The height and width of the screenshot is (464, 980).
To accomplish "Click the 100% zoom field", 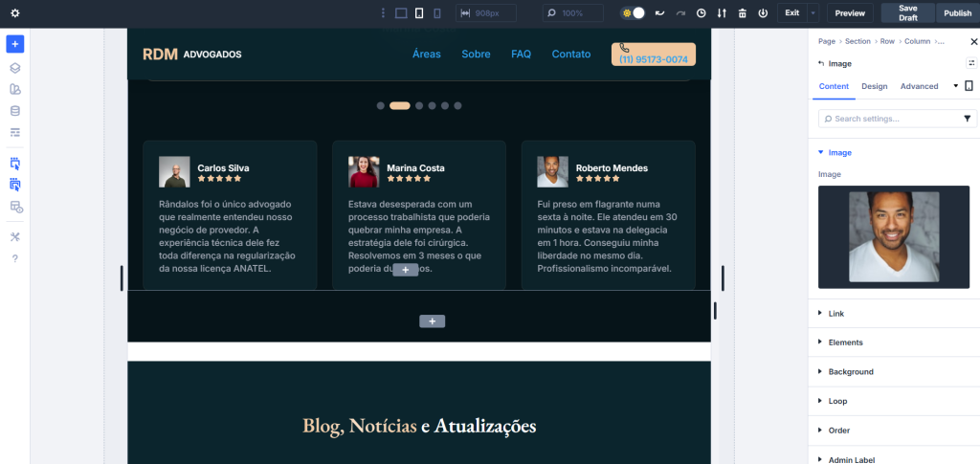I will [x=573, y=13].
